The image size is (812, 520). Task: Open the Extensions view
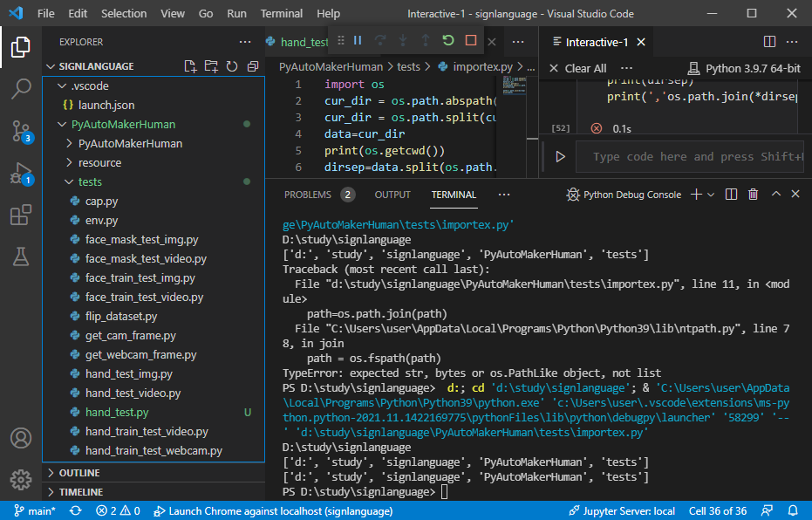[x=21, y=215]
